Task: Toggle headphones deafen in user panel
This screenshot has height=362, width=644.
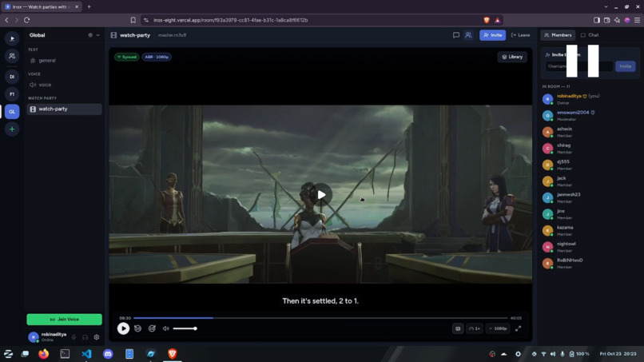Action: pos(85,337)
